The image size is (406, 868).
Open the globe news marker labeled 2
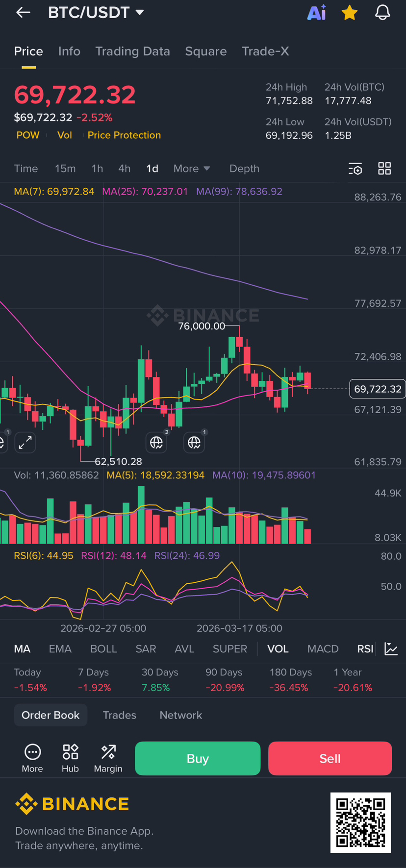click(x=156, y=443)
